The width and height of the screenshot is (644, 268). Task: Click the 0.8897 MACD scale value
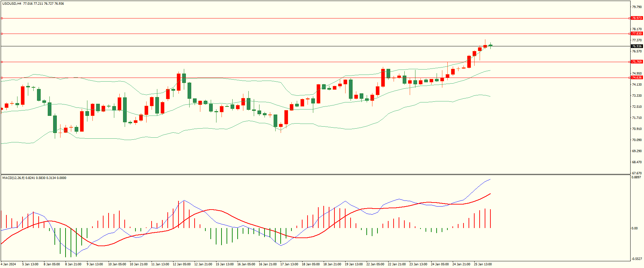636,177
